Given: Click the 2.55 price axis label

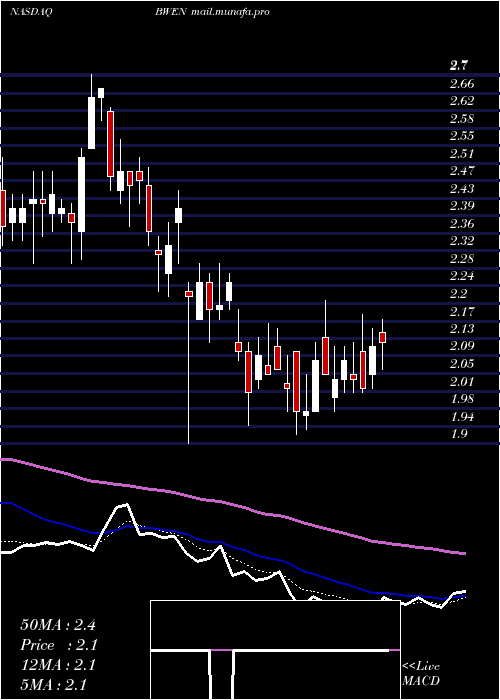Looking at the screenshot, I should (462, 136).
